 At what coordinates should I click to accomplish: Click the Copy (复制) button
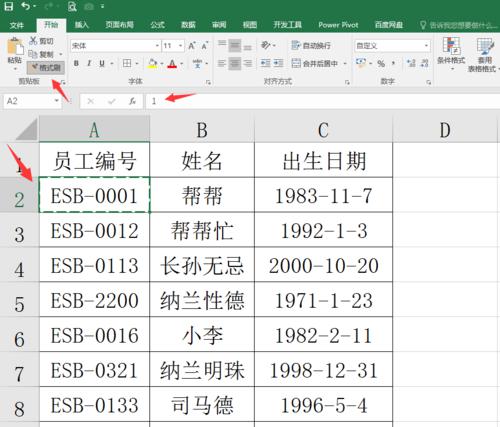(41, 54)
